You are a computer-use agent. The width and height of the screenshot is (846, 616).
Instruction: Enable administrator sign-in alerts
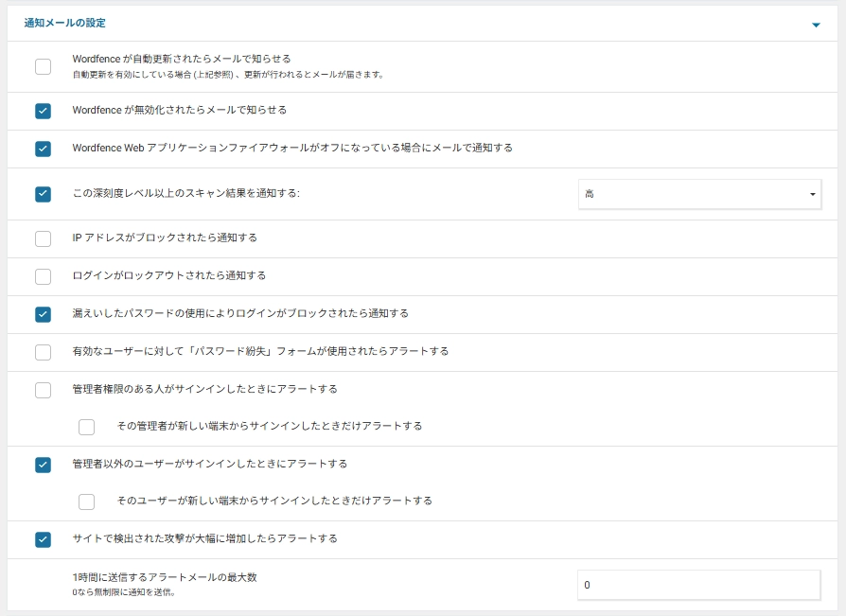click(43, 388)
